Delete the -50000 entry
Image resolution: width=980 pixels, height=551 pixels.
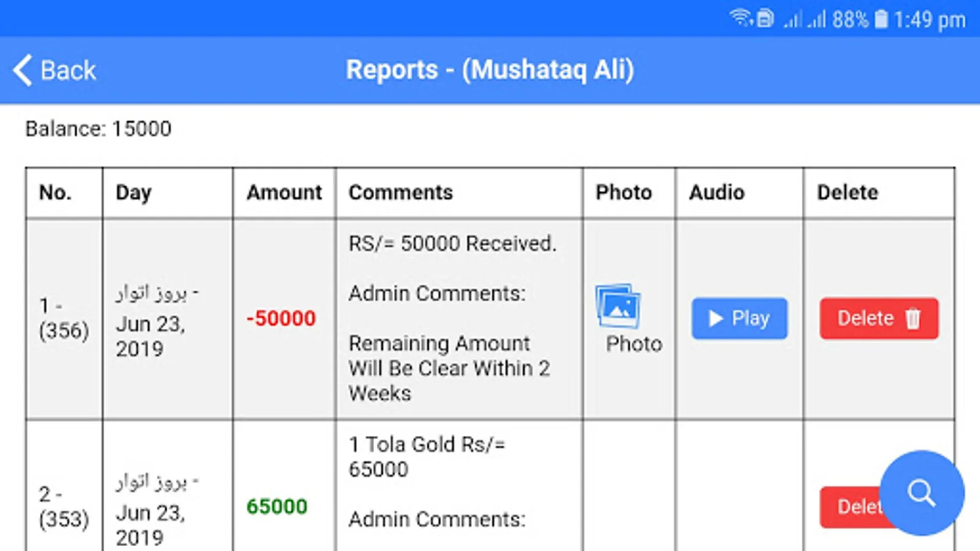pos(878,318)
